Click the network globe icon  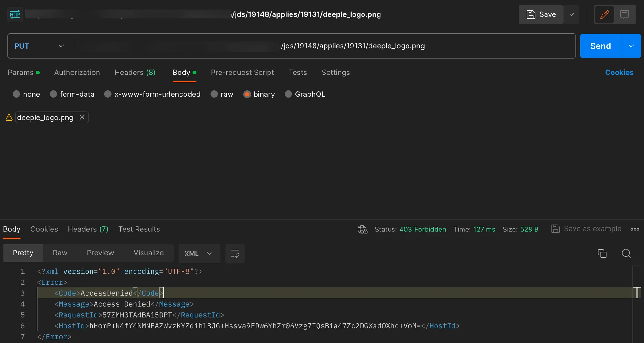362,229
